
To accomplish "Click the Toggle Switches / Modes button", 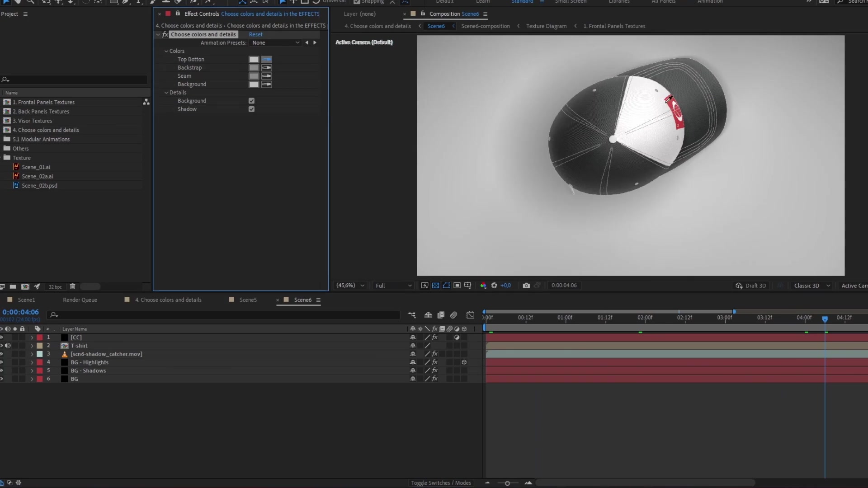I will [x=441, y=483].
